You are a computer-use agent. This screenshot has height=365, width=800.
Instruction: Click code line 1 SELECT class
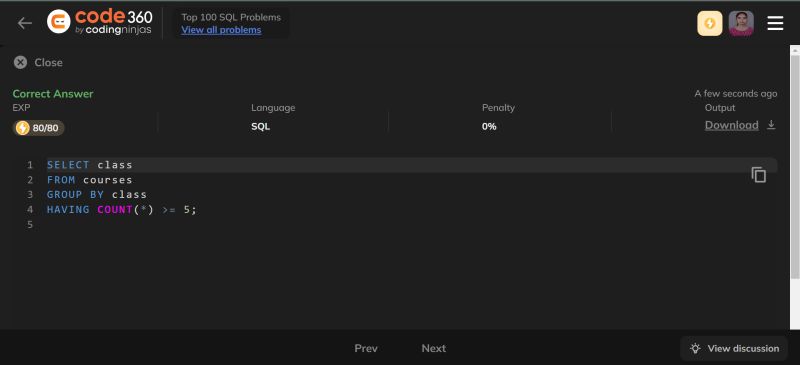click(x=90, y=165)
